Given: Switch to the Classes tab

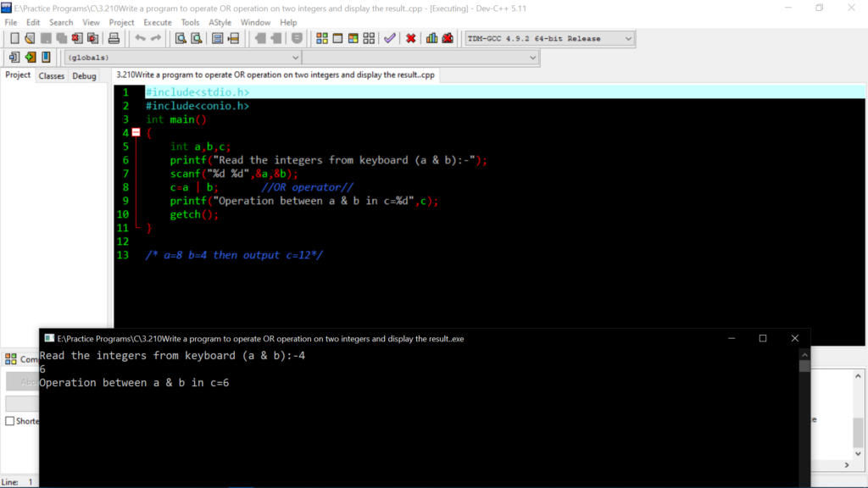Looking at the screenshot, I should tap(52, 76).
